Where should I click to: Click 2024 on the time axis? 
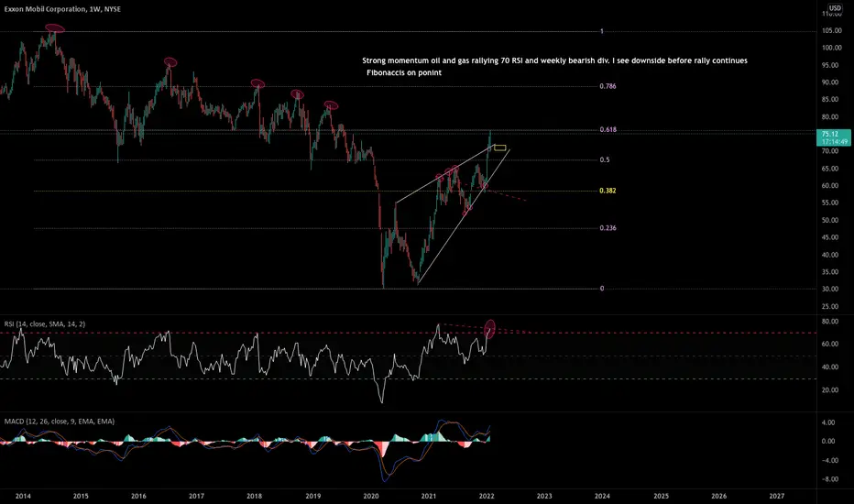[602, 496]
